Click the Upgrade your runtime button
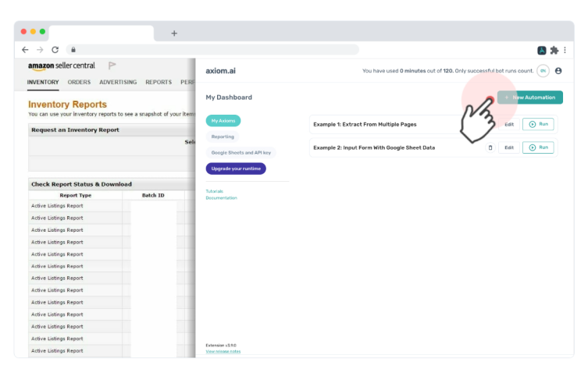The image size is (588, 369). point(236,169)
